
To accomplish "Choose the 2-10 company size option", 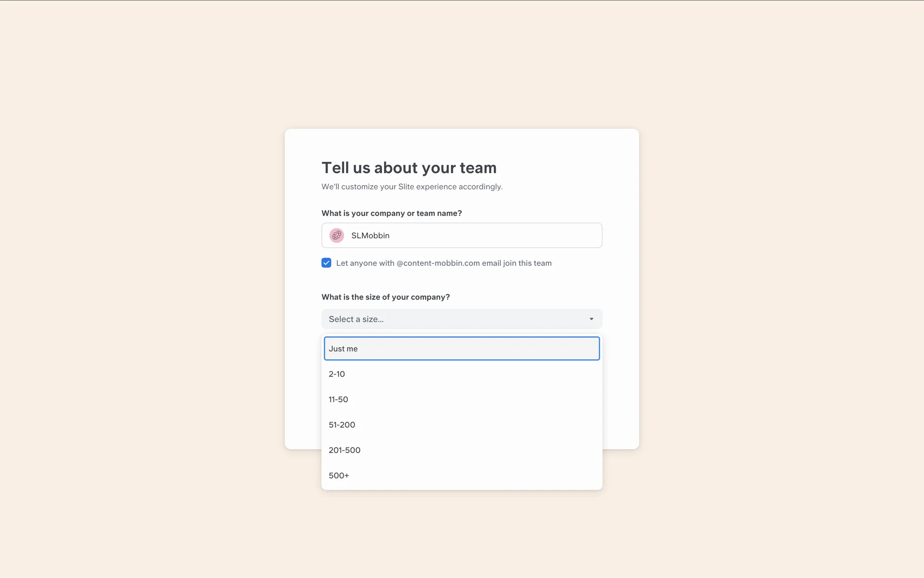I will click(337, 374).
